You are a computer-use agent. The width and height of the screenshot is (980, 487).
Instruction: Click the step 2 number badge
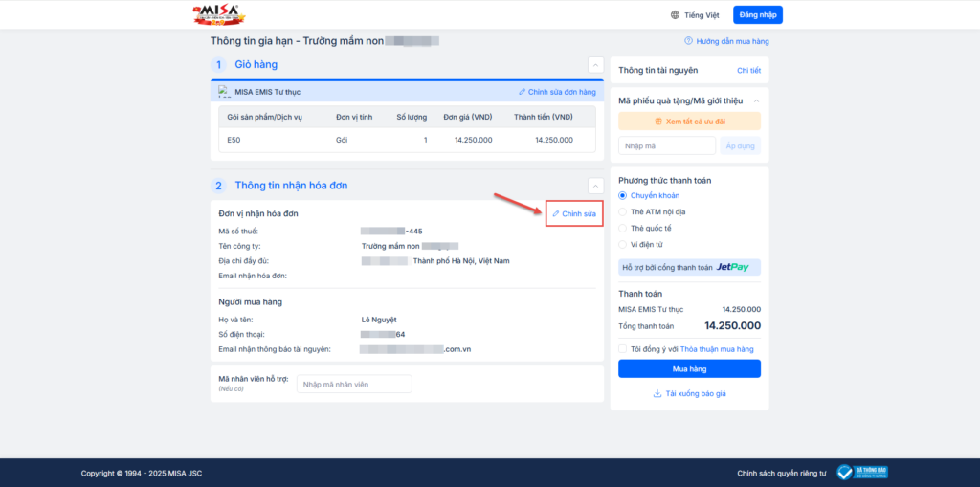pyautogui.click(x=219, y=186)
